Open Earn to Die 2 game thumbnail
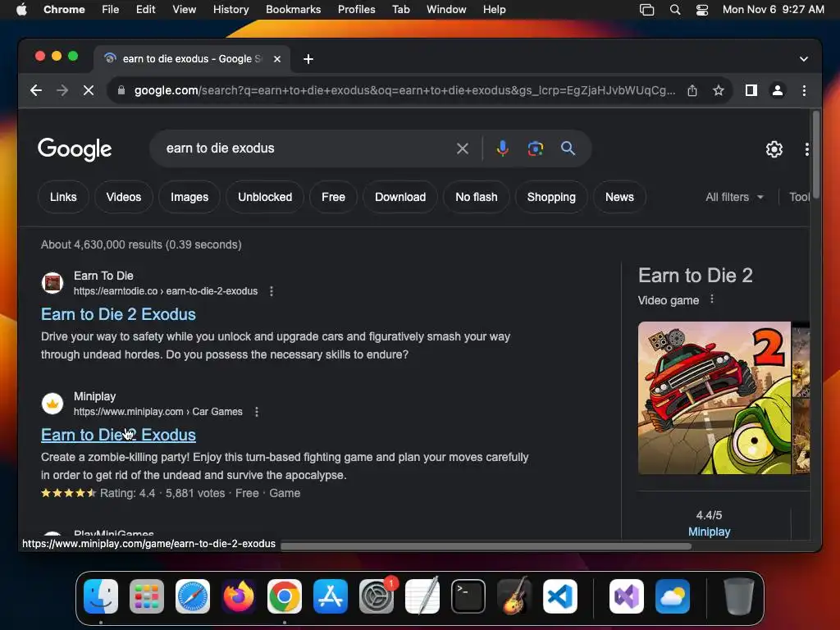840x630 pixels. (714, 398)
